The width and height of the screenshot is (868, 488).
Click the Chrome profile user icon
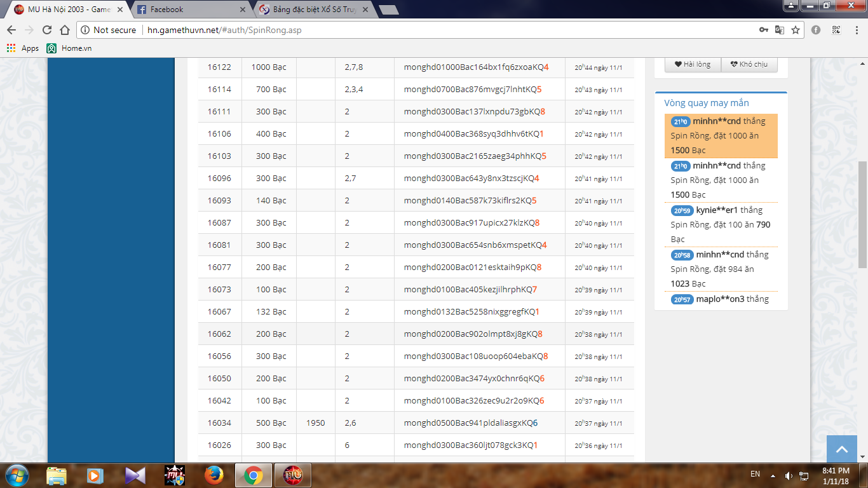pos(790,6)
